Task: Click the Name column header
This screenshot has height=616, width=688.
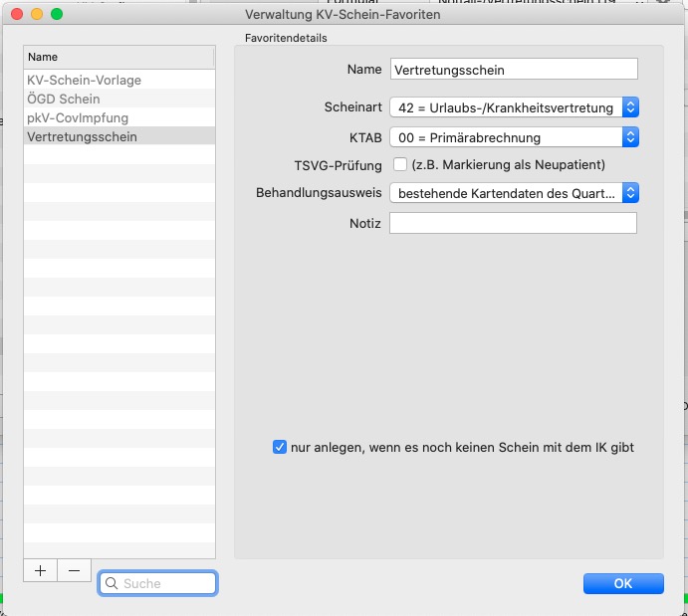Action: pyautogui.click(x=118, y=57)
